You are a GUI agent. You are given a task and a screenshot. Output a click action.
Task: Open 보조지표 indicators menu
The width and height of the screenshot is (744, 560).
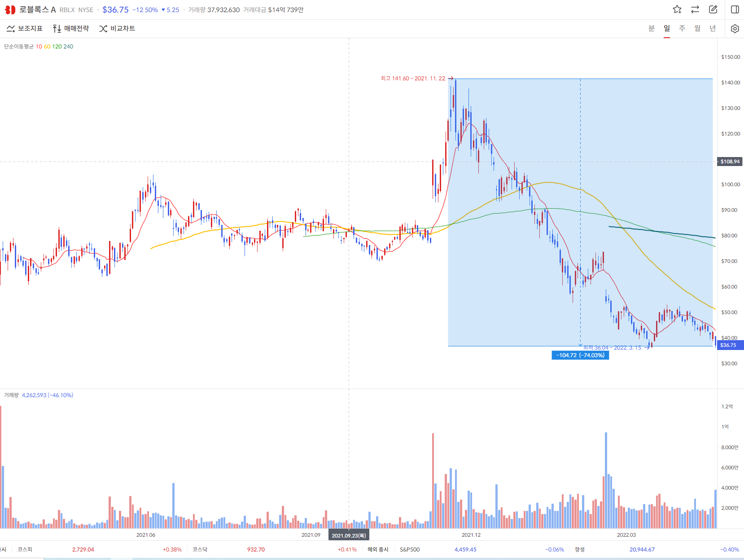pyautogui.click(x=25, y=29)
